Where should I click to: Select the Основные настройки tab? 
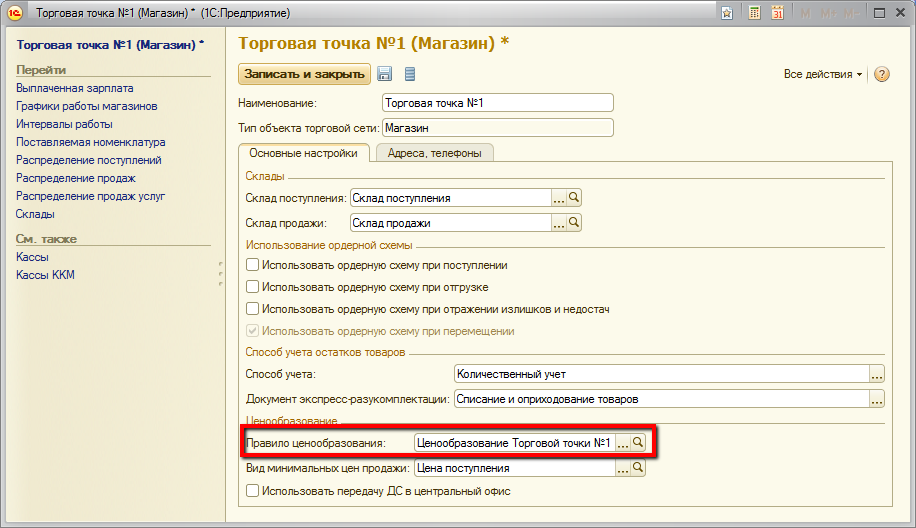303,153
